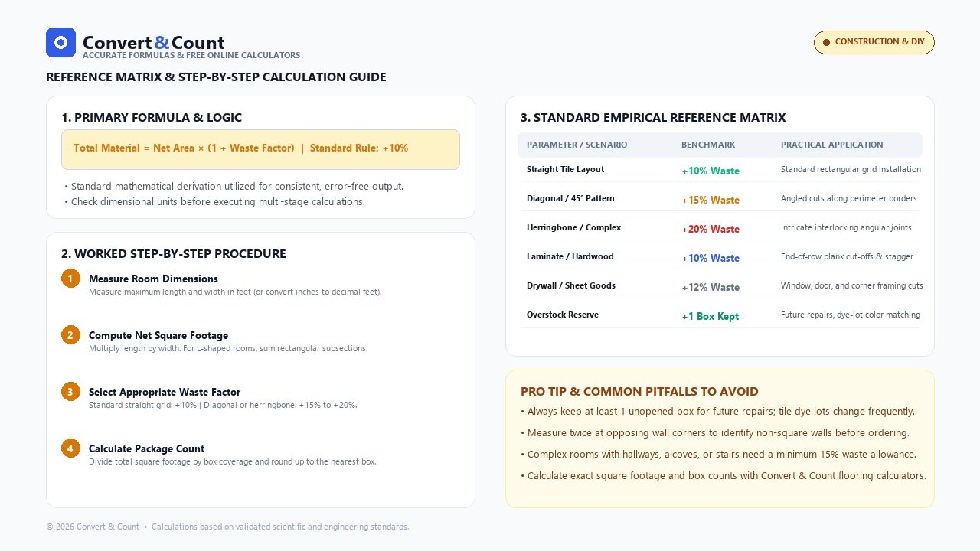Click the Pro Tip & Common Pitfalls heading

(639, 391)
